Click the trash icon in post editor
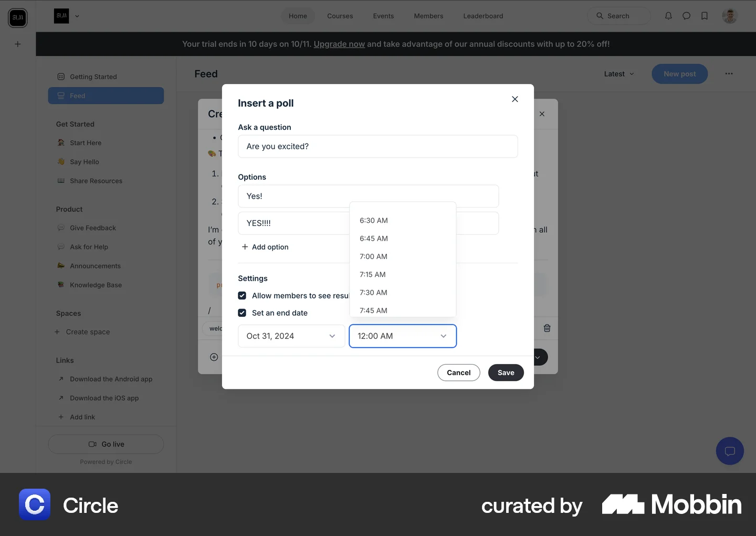The width and height of the screenshot is (756, 536). (547, 328)
